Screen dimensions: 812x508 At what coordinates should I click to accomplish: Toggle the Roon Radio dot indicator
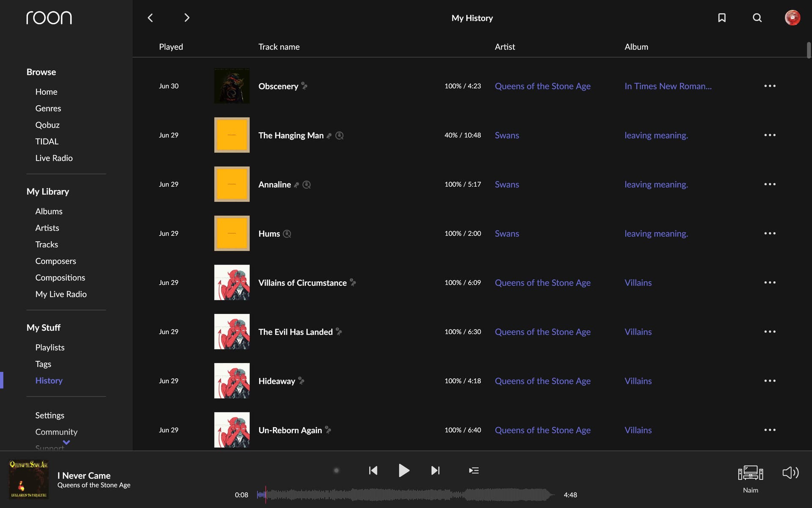pyautogui.click(x=336, y=470)
